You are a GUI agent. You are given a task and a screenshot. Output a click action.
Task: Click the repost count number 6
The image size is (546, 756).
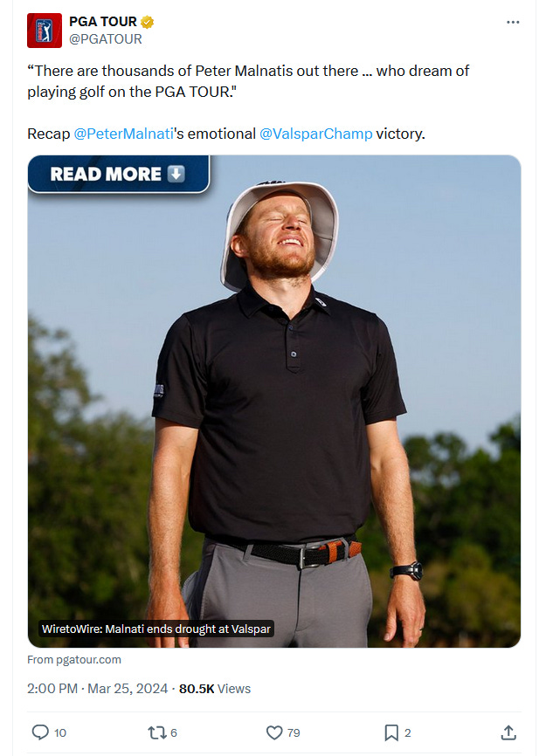click(174, 732)
